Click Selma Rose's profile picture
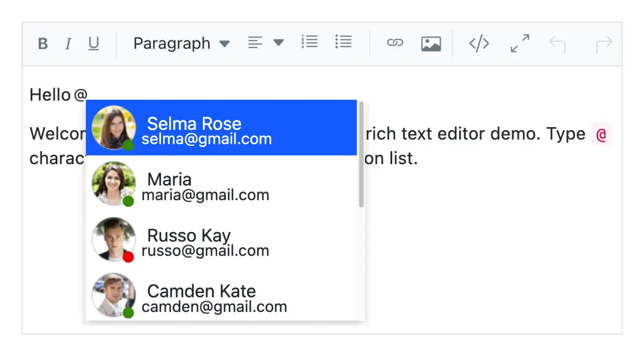The width and height of the screenshot is (644, 356). (x=114, y=127)
